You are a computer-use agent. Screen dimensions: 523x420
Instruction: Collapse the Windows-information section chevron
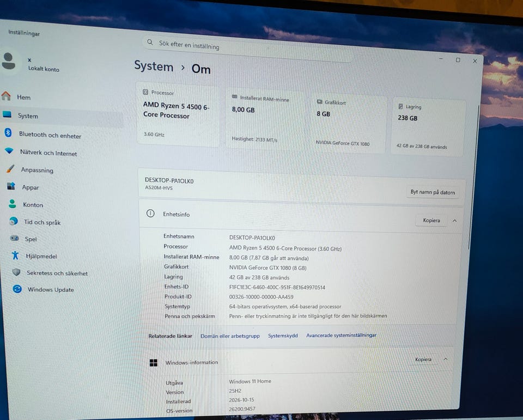(x=446, y=360)
